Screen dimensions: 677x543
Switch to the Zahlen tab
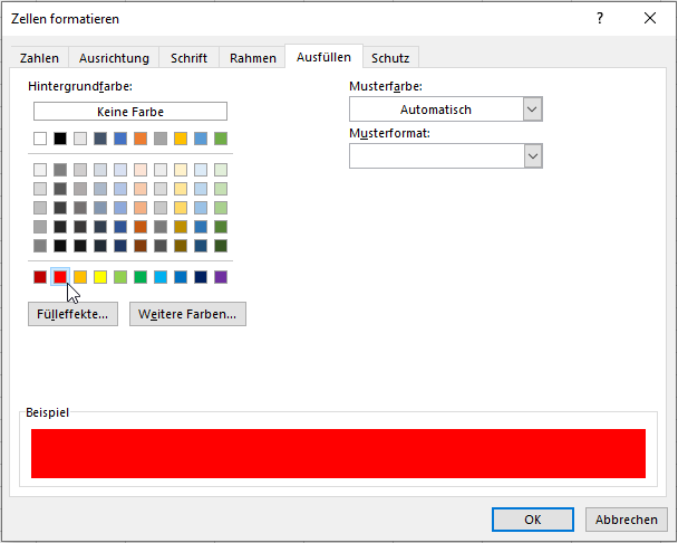(x=39, y=58)
